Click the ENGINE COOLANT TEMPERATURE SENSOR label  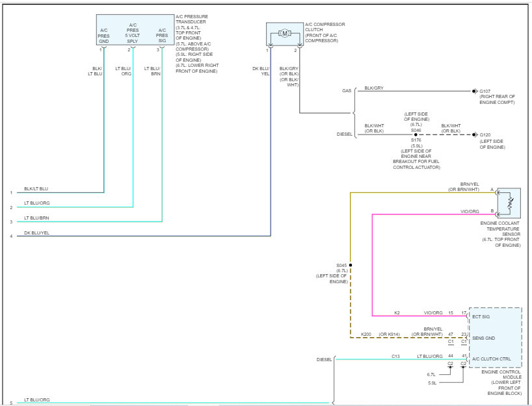[x=499, y=229]
